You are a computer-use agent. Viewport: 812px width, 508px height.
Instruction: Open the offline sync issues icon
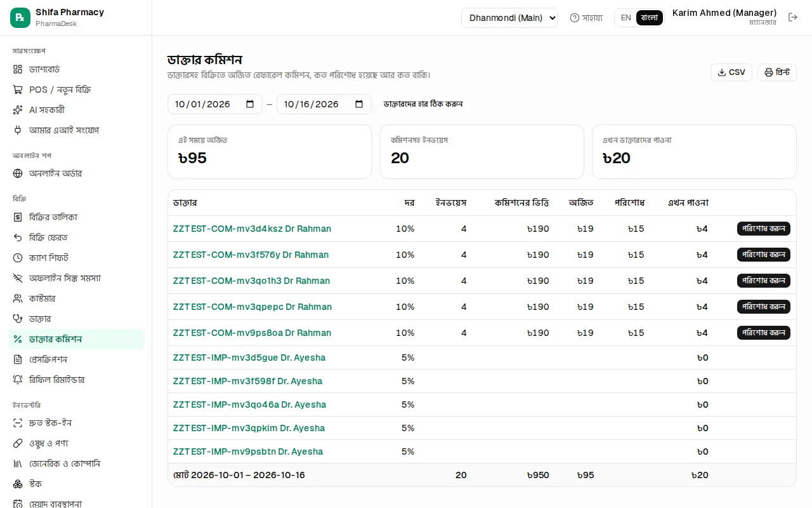[18, 278]
